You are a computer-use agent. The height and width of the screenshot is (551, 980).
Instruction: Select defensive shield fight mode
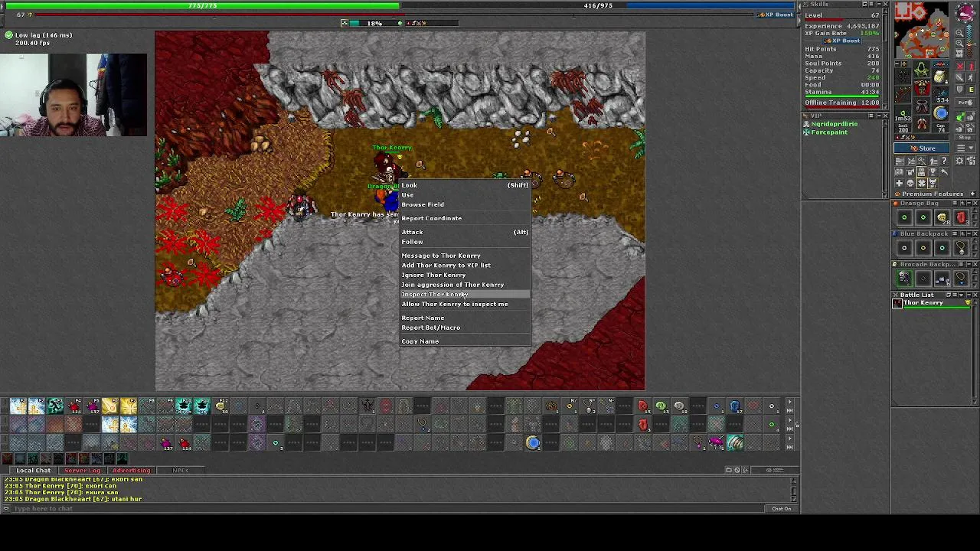click(959, 89)
